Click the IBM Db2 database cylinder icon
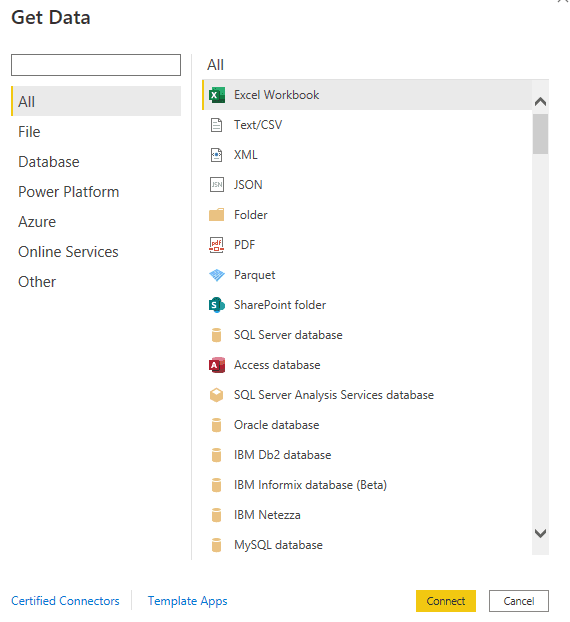This screenshot has height=622, width=570. point(217,455)
